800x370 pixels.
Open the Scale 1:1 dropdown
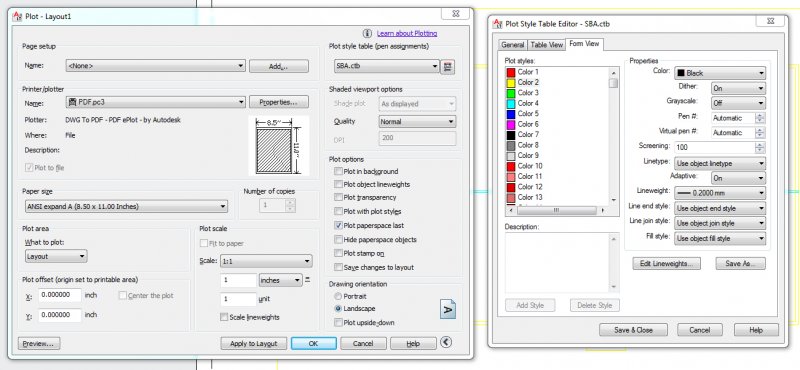pos(266,261)
